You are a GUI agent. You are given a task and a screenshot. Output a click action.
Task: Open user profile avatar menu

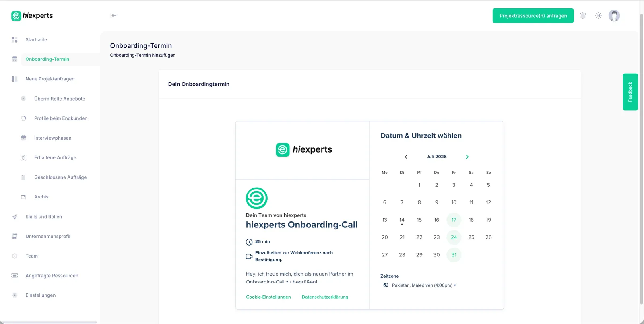coord(614,16)
